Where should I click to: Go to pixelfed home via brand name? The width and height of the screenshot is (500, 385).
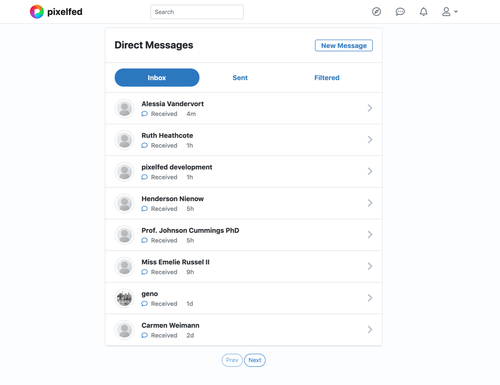click(x=65, y=12)
